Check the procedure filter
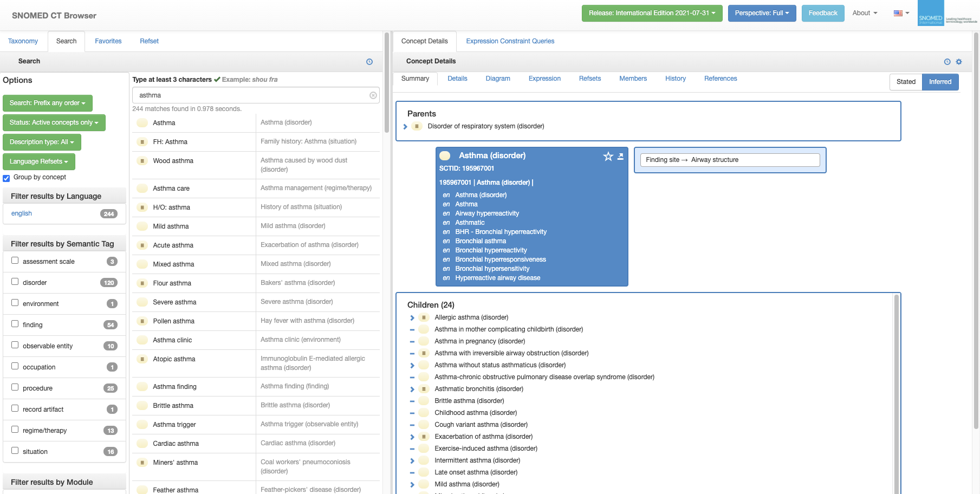The width and height of the screenshot is (980, 494). [x=15, y=387]
